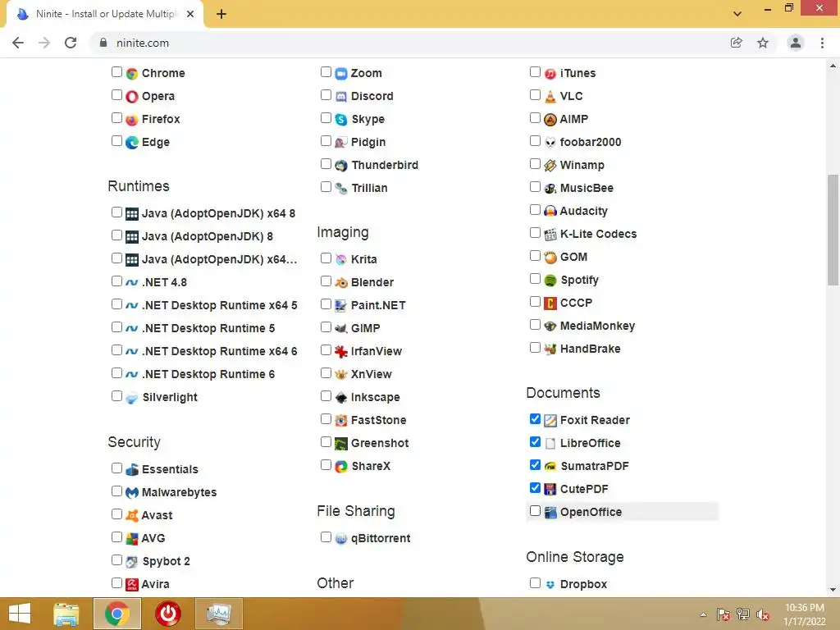Click the ninite.com address bar
The height and width of the screenshot is (630, 840).
pyautogui.click(x=143, y=43)
